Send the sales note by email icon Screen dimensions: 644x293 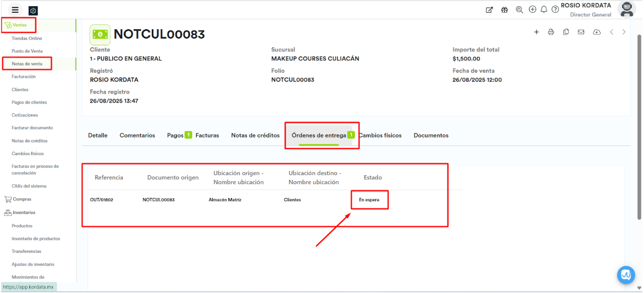[x=581, y=32]
